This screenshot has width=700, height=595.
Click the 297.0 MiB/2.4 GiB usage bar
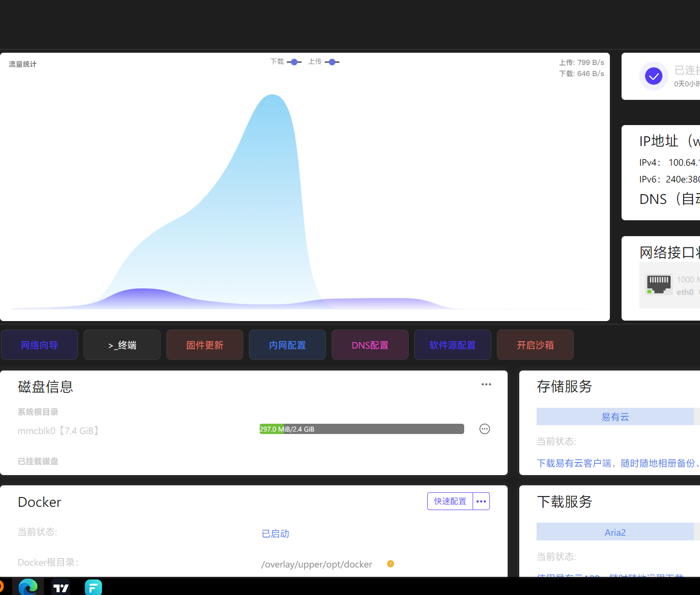(361, 429)
